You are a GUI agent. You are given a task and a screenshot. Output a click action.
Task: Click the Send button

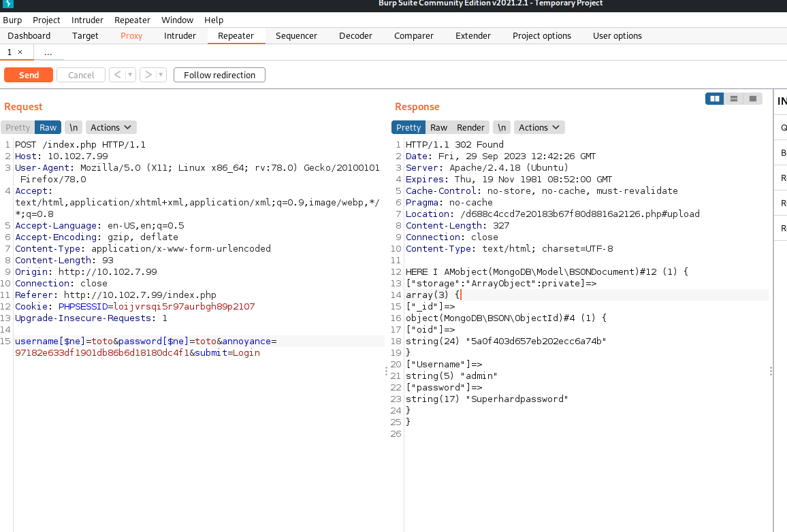click(x=29, y=75)
